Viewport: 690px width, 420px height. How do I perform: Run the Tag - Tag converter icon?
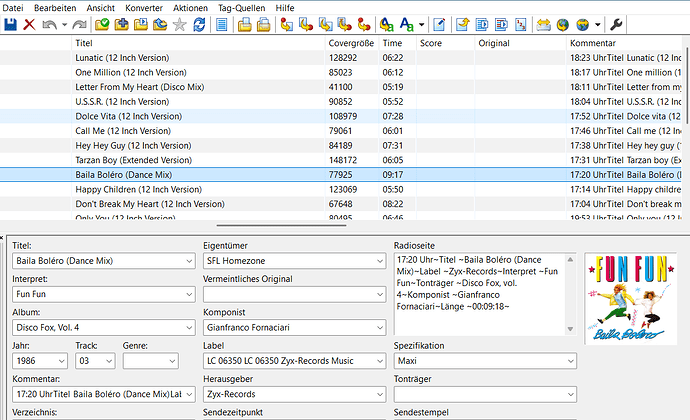coord(364,25)
